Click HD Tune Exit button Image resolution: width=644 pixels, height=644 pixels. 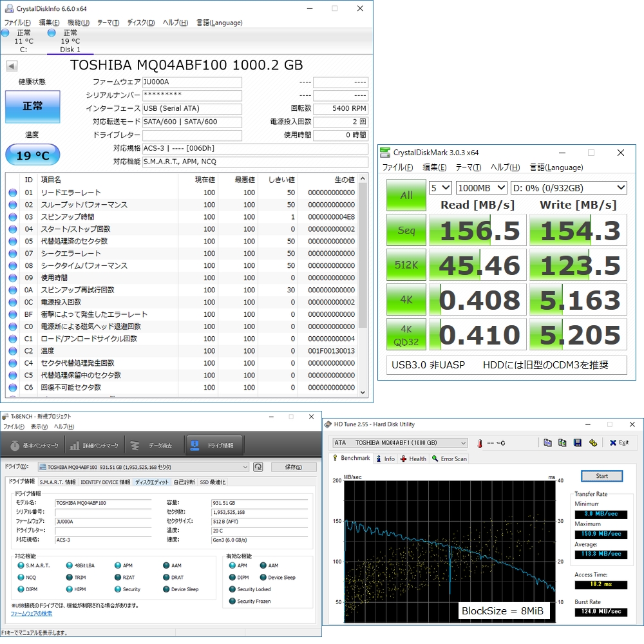click(620, 442)
